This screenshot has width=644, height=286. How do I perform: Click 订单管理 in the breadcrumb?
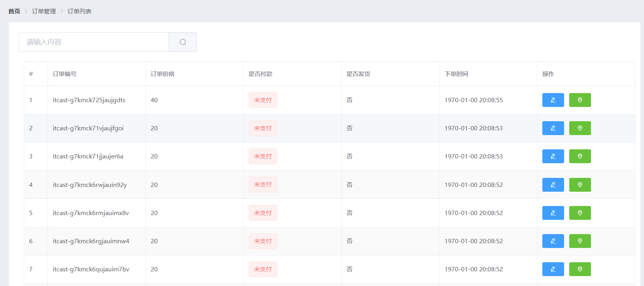tap(44, 11)
